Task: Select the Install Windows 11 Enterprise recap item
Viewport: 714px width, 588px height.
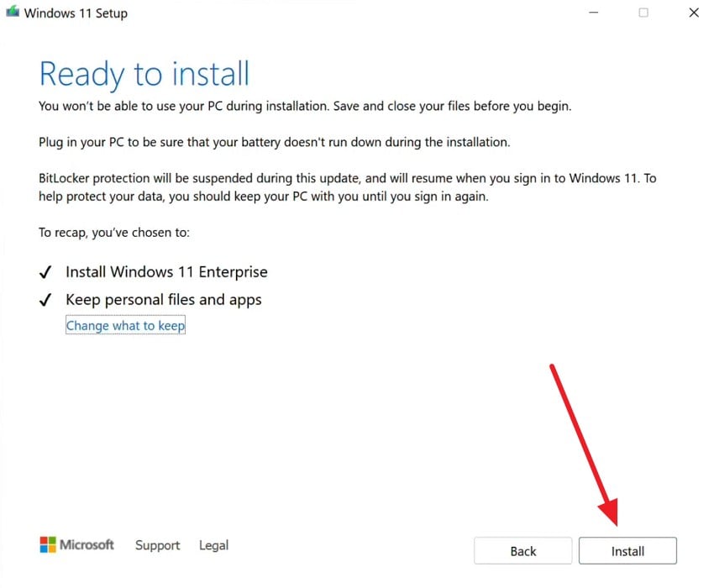Action: [x=166, y=271]
